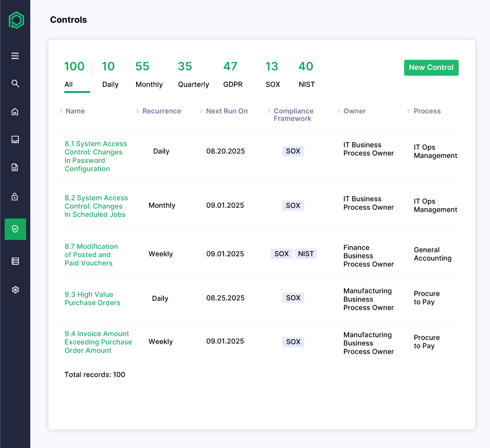Click the New Control button
490x448 pixels.
click(x=431, y=67)
